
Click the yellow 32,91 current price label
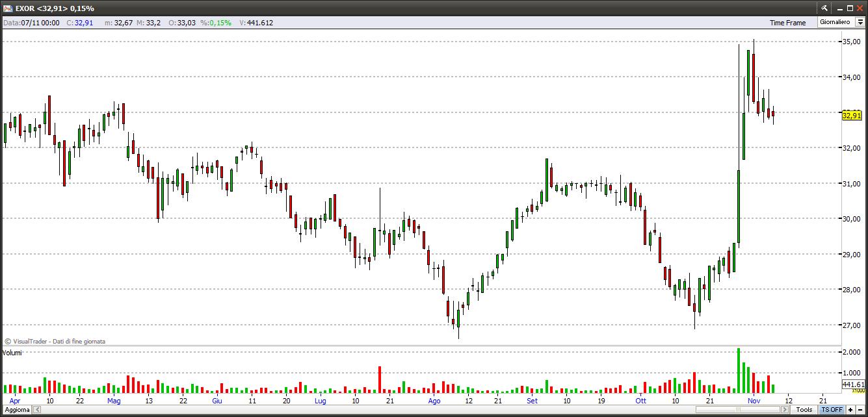tap(852, 116)
